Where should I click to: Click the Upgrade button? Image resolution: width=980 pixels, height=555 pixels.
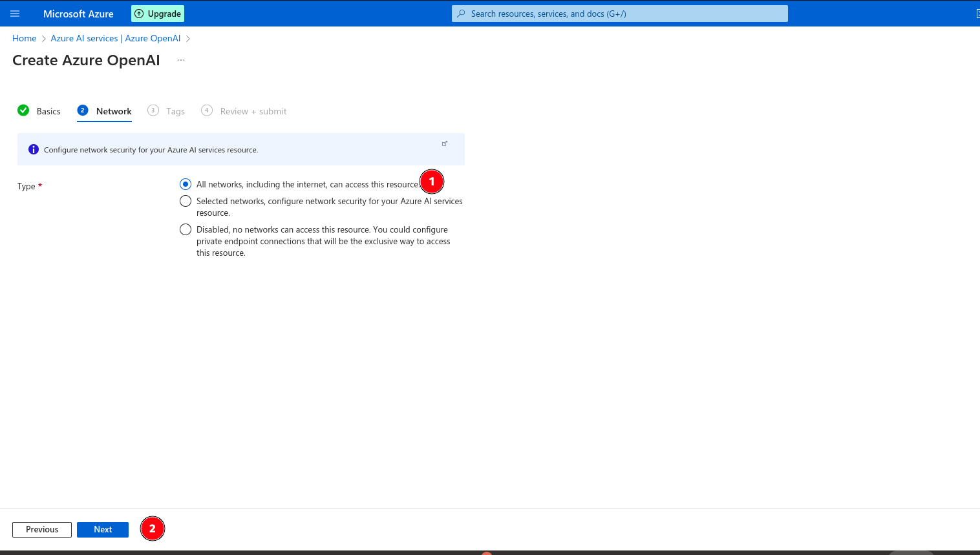click(x=158, y=14)
